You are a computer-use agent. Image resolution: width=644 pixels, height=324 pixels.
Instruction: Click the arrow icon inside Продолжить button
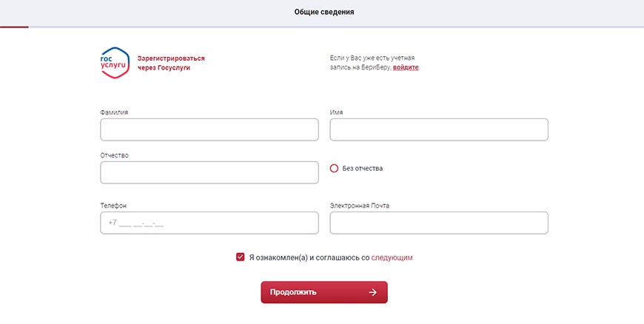(372, 292)
